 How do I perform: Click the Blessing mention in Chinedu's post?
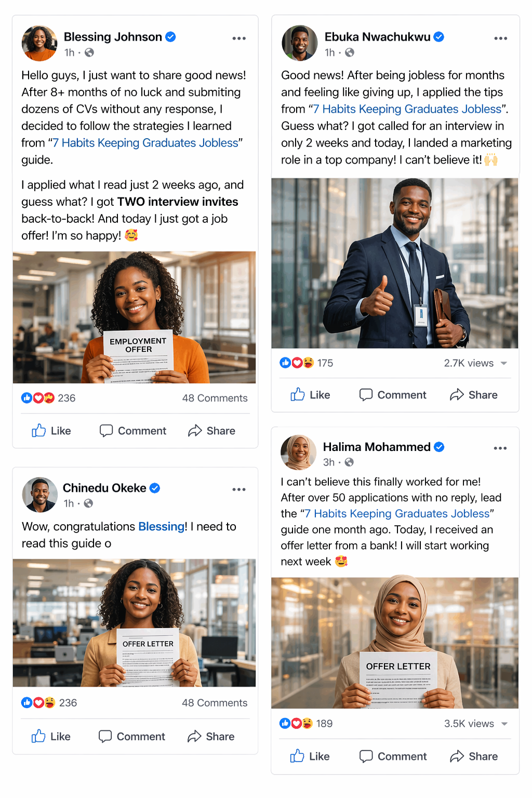click(161, 527)
